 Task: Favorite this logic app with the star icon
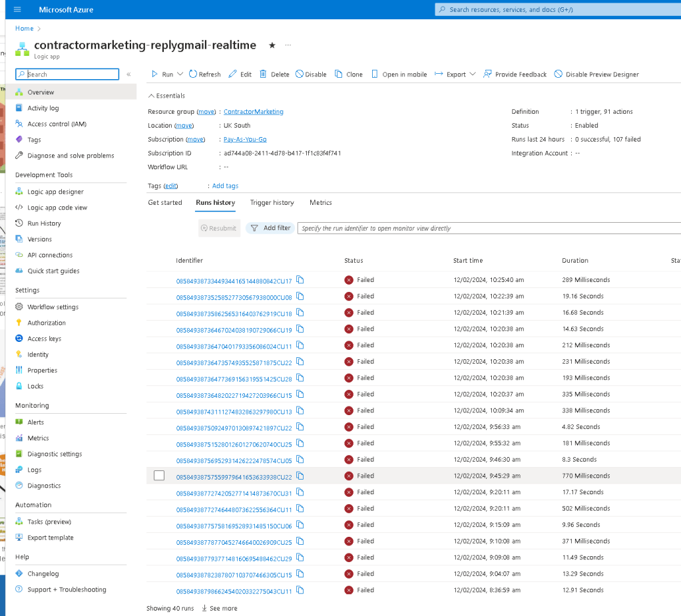272,45
